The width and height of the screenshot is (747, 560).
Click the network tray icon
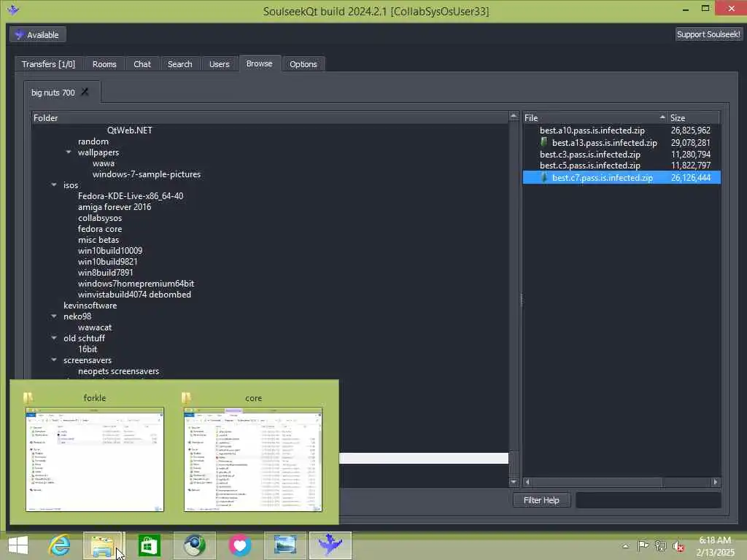[x=660, y=545]
